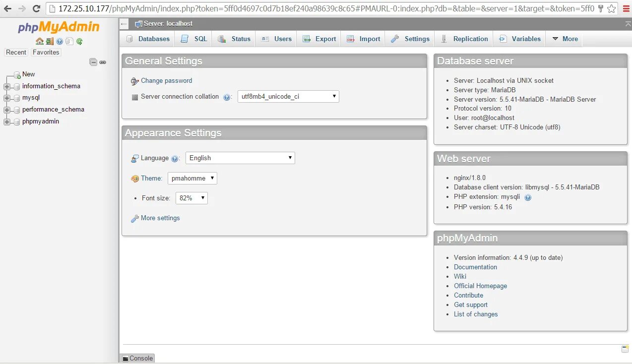Click the wrench icon beside More settings
This screenshot has height=364, width=632.
[134, 219]
